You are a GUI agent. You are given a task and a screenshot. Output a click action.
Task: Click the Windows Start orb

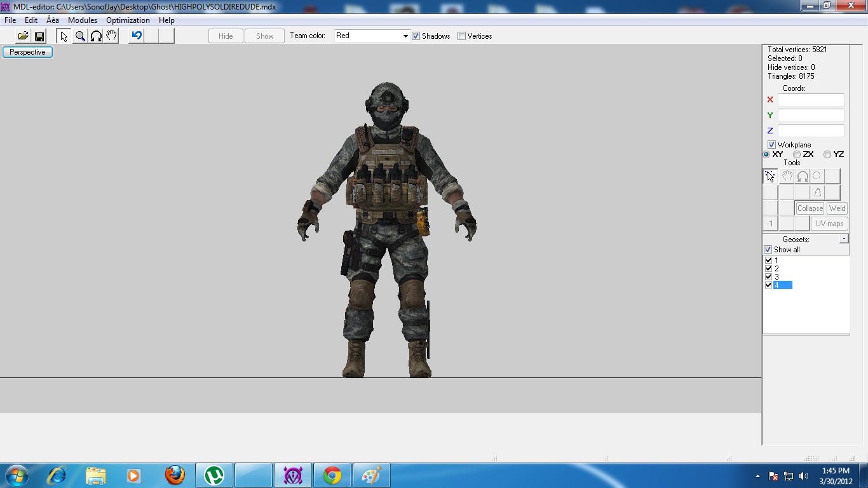point(17,475)
